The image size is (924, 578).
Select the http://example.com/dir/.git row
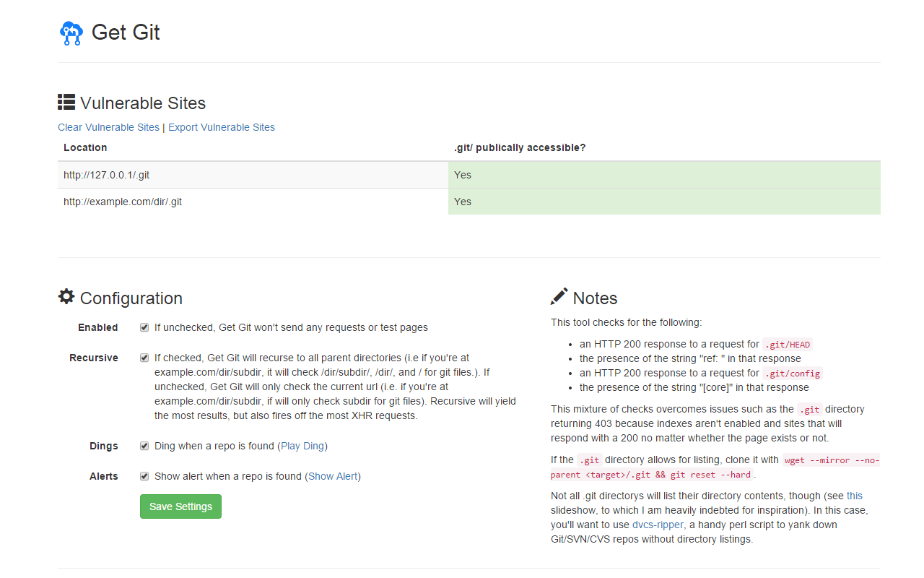[x=469, y=202]
